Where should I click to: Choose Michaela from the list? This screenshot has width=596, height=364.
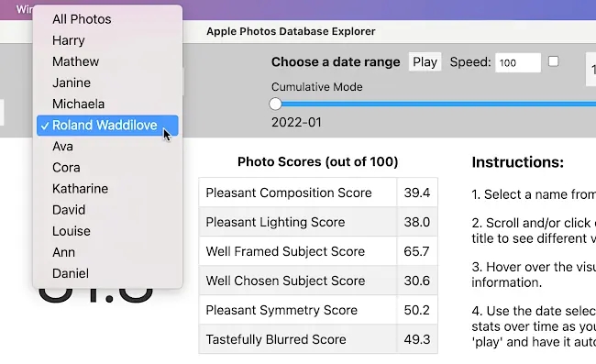click(107, 105)
